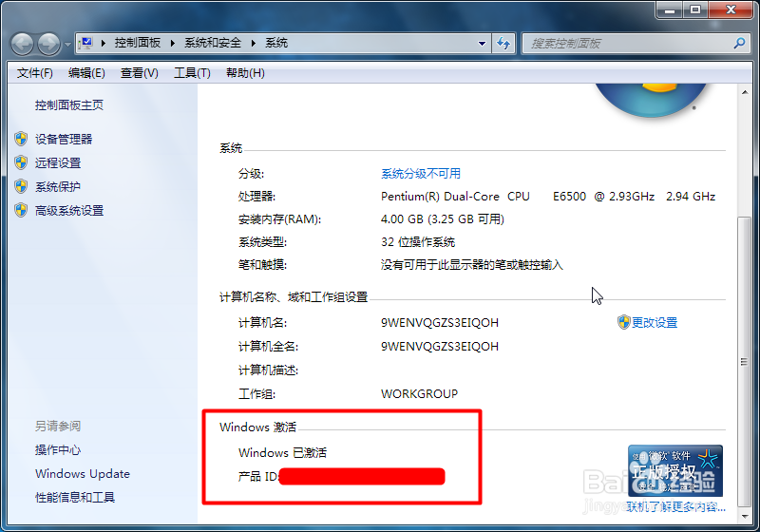Click 系统和安全 breadcrumb in address bar
Viewport: 760px width, 532px height.
[x=213, y=43]
